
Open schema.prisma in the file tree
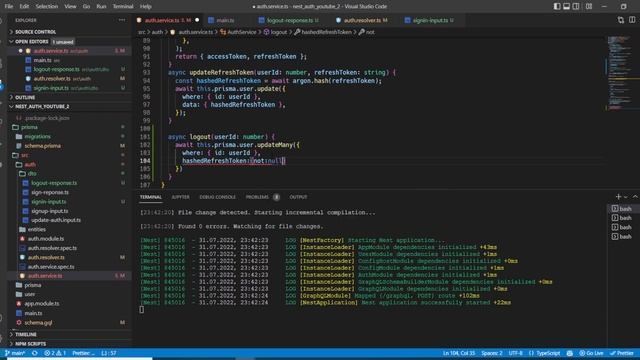[x=69, y=146]
